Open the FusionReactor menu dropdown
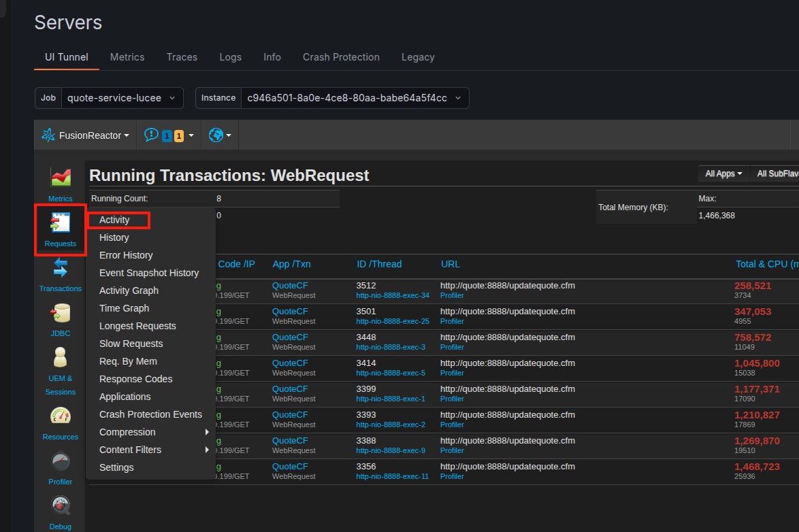 click(85, 135)
